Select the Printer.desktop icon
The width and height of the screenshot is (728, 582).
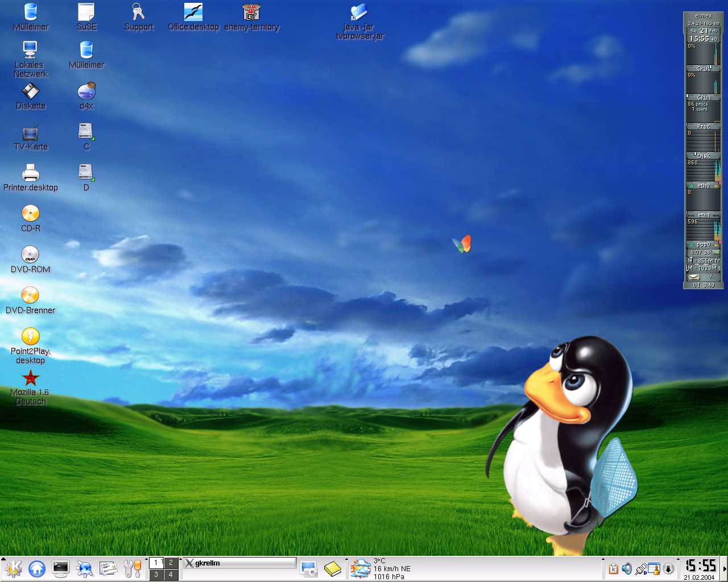pyautogui.click(x=31, y=178)
